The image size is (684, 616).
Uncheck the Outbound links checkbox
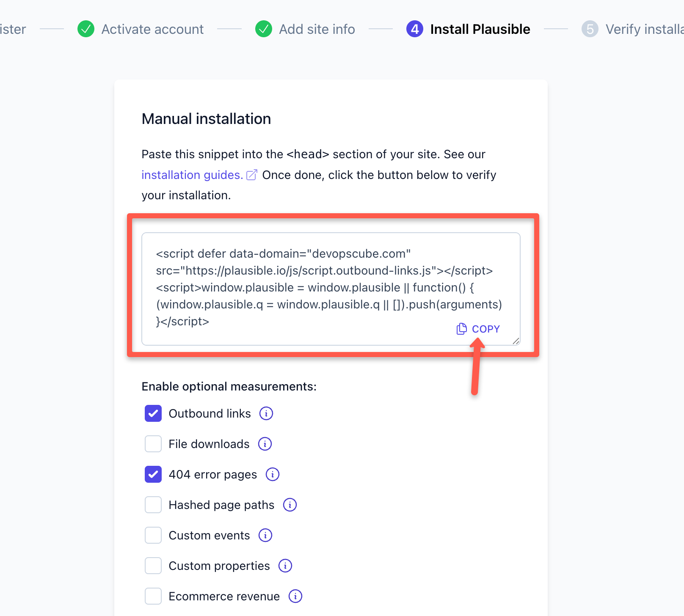153,413
